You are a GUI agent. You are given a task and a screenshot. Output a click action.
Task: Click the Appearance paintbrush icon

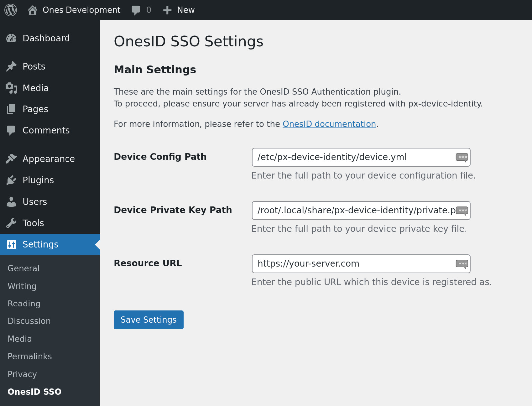coord(11,159)
